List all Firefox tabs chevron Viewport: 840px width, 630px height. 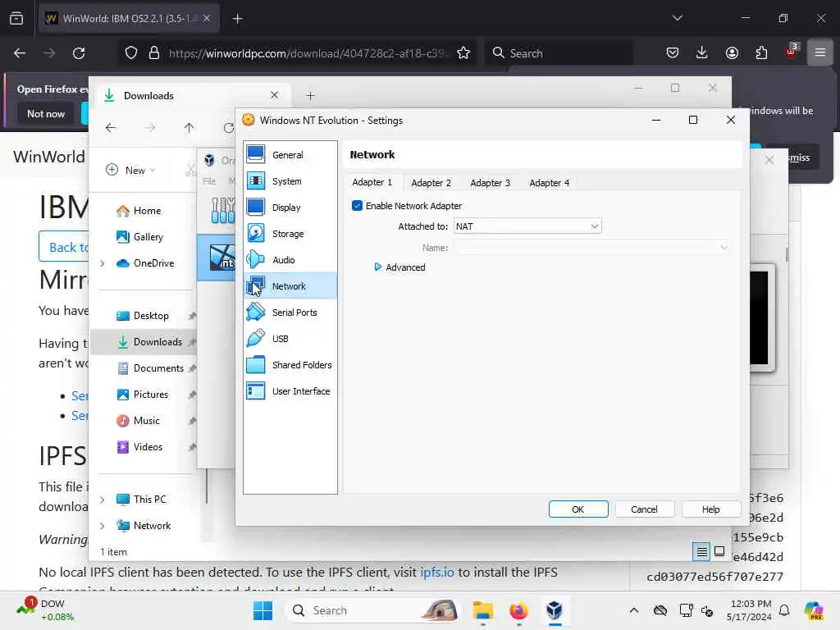pos(677,18)
